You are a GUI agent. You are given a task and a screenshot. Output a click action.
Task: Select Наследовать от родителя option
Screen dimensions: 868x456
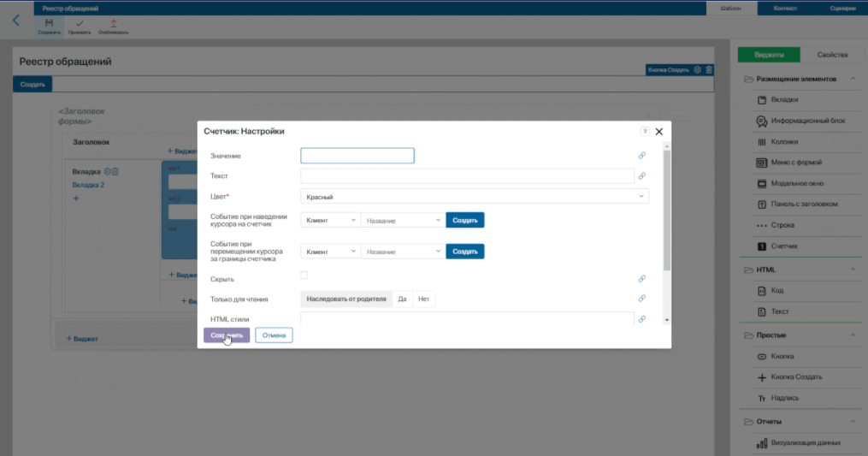pos(346,299)
